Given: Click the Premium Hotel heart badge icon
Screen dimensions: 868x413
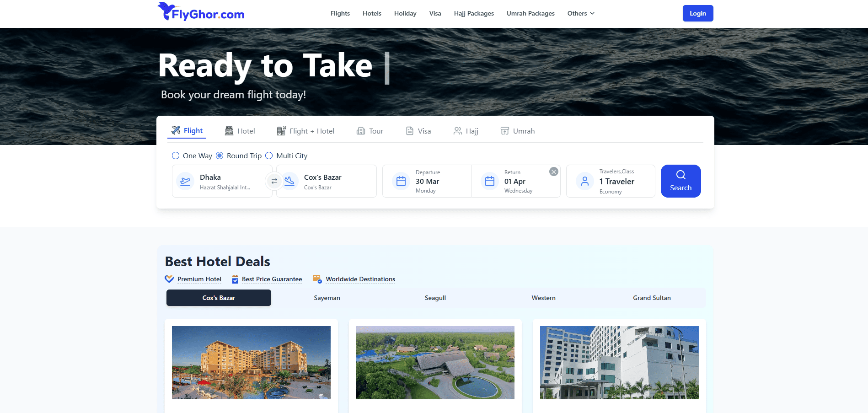Looking at the screenshot, I should coord(169,279).
